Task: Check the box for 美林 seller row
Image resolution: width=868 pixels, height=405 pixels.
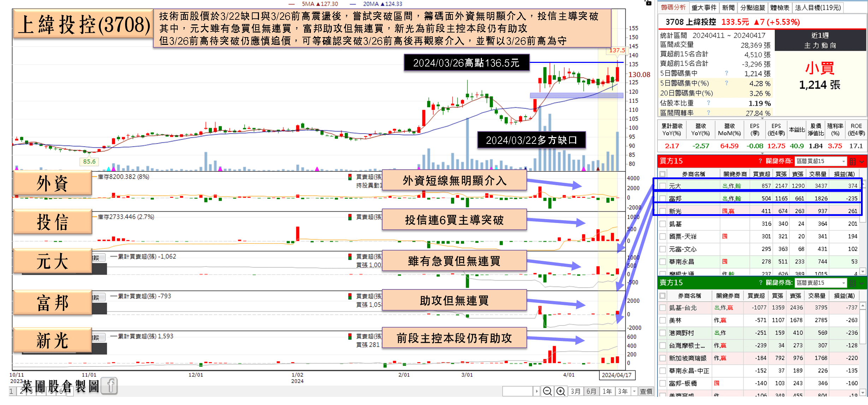Action: click(663, 321)
